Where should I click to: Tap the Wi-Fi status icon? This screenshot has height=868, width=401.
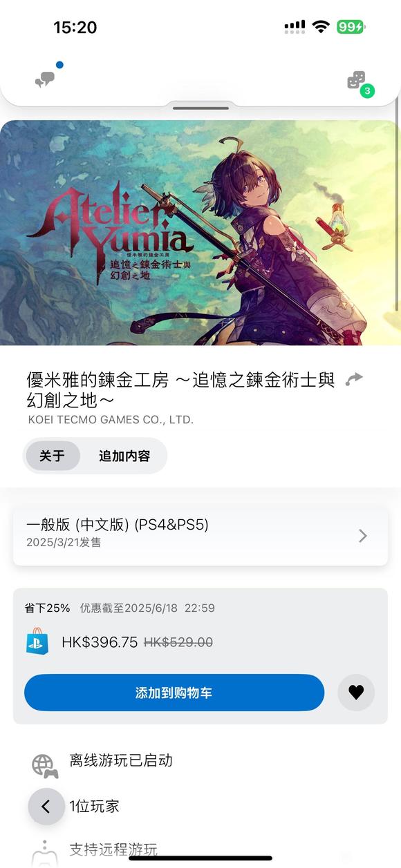(320, 27)
